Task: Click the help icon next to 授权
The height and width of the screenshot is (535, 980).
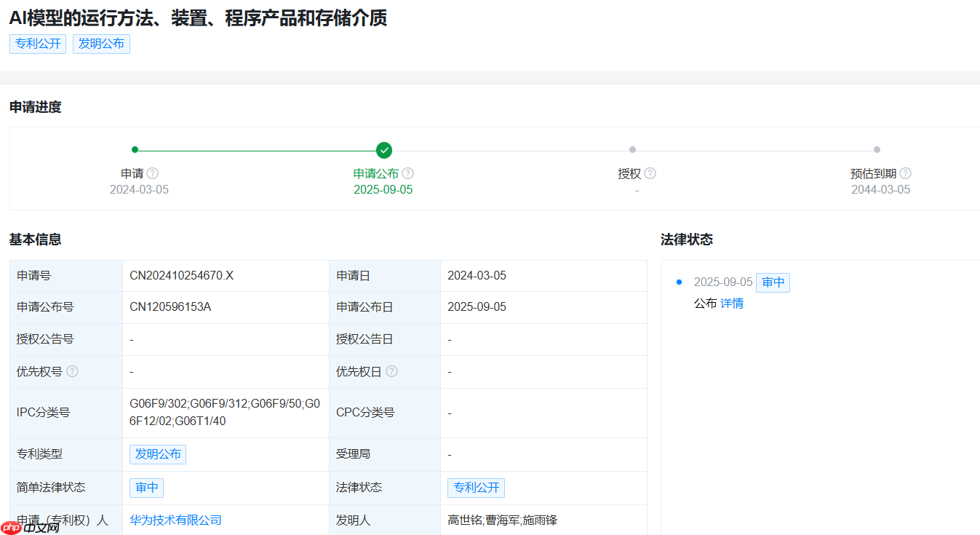Action: tap(650, 173)
